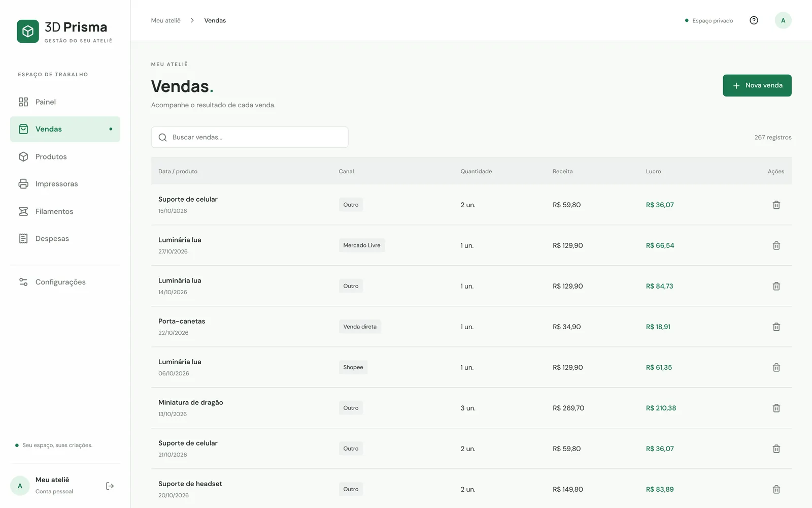
Task: Delete the Suporte de celular sale dated 21/10/2026
Action: [x=776, y=449]
